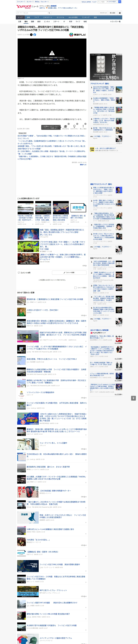Click the コメント0件 speech bubble icon
This screenshot has width=138, height=644.
click(19, 273)
